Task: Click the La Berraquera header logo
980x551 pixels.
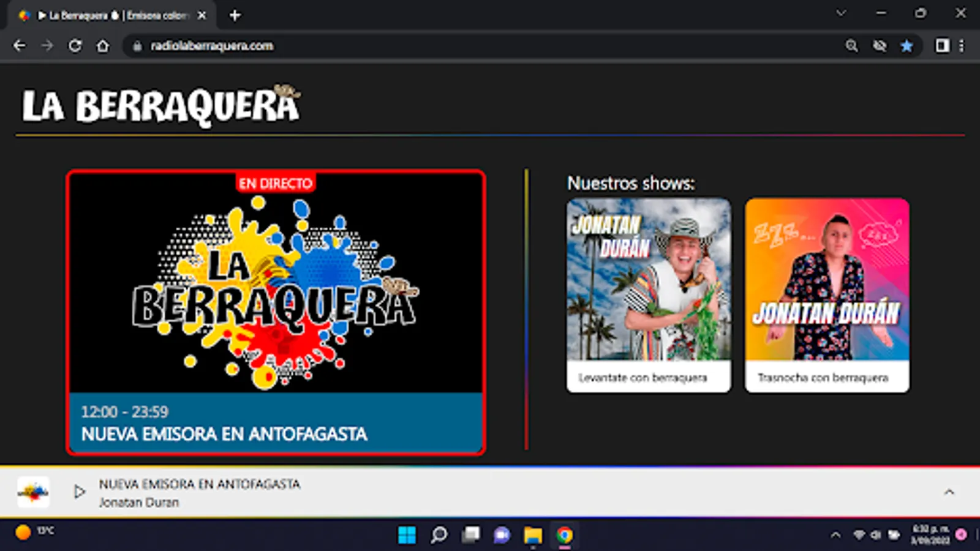Action: pos(161,105)
